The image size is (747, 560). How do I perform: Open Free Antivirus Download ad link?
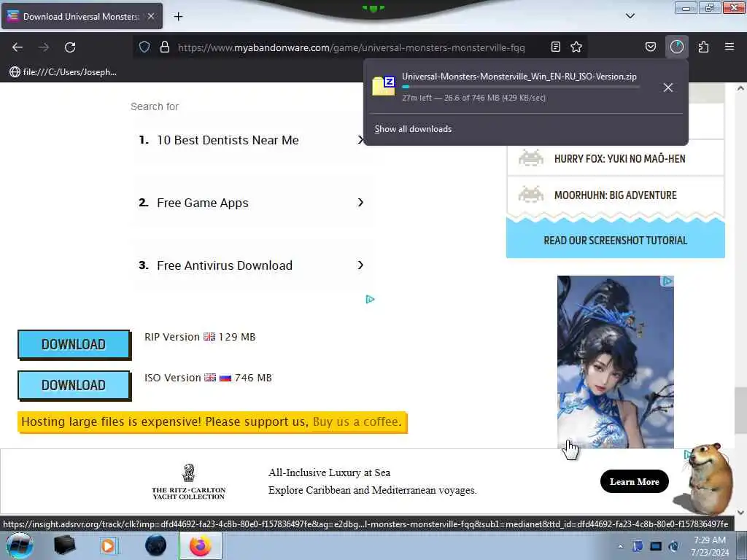(x=225, y=265)
